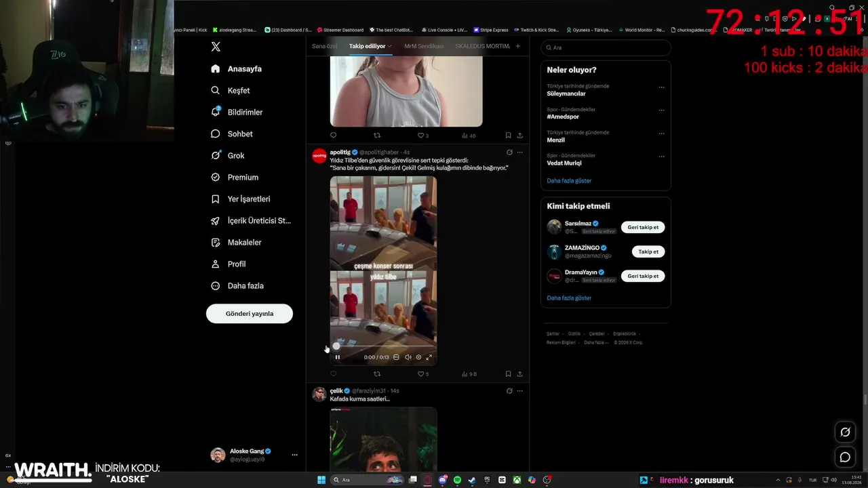The width and height of the screenshot is (868, 488).
Task: Open more options for Süleymancılar trend
Action: tap(662, 87)
